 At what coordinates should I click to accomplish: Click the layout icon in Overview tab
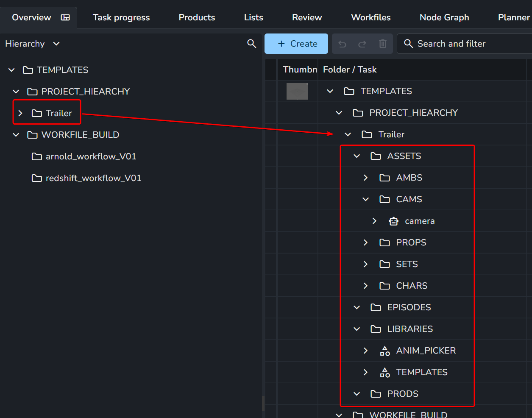[65, 17]
